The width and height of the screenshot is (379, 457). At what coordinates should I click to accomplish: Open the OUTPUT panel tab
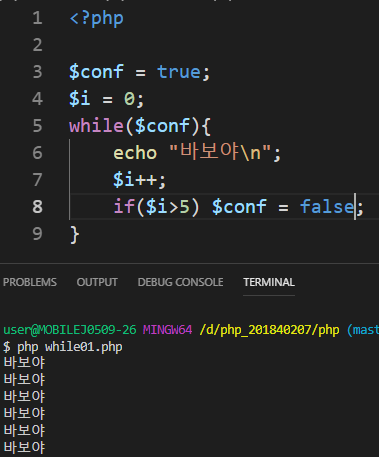[97, 282]
